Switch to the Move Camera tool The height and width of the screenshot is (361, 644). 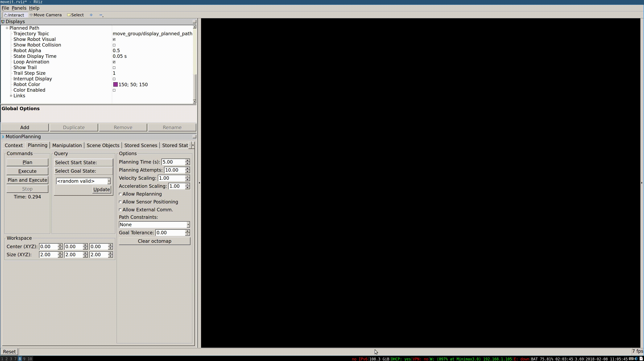point(45,15)
